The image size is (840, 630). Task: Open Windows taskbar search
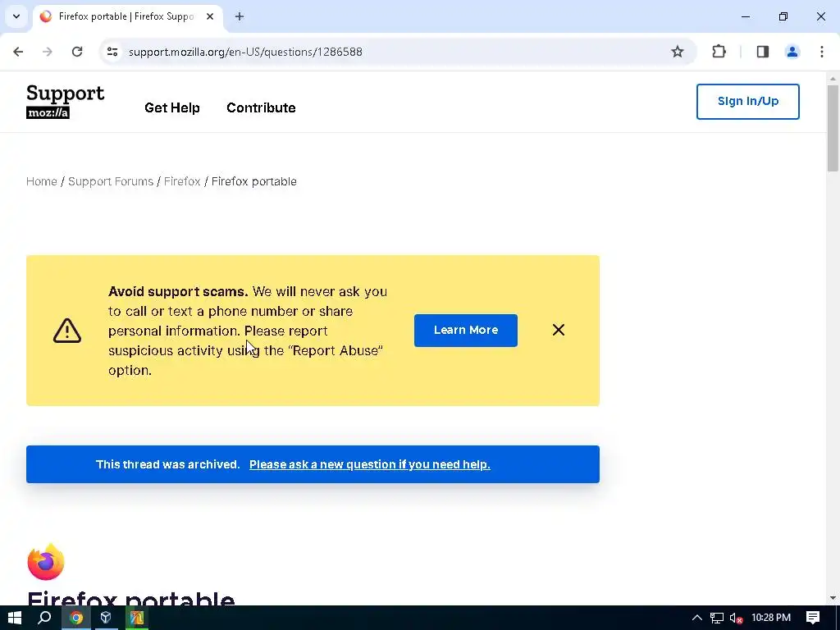pos(44,618)
